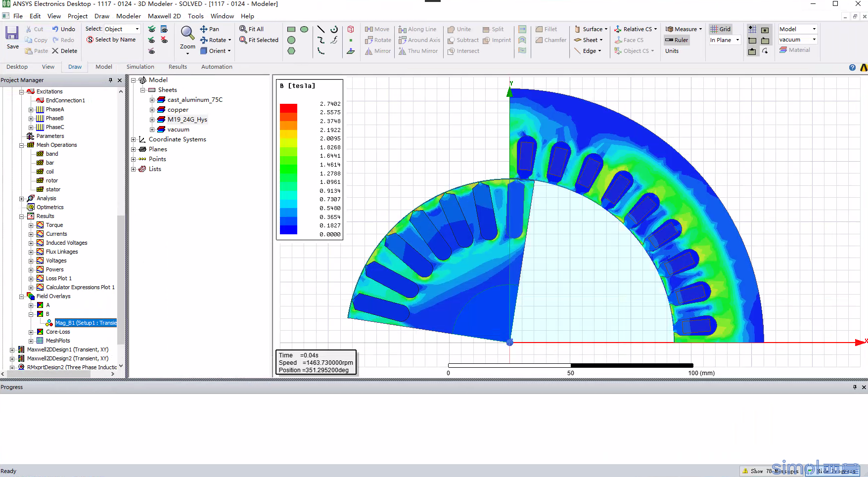This screenshot has width=868, height=477.
Task: Click the Zoom magnifier tool
Action: [x=187, y=33]
